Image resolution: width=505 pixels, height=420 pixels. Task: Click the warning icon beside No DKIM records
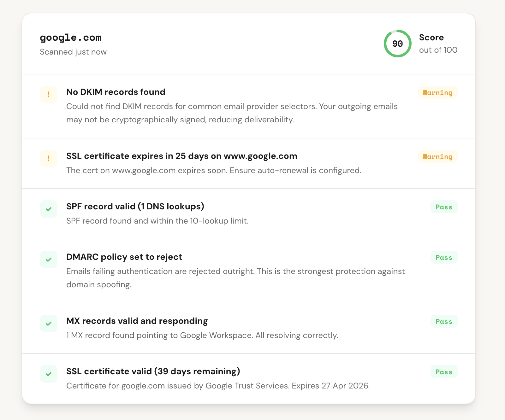(x=49, y=94)
